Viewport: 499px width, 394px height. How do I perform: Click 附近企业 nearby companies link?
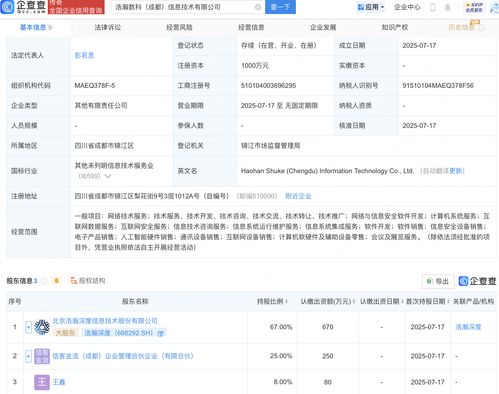(298, 196)
